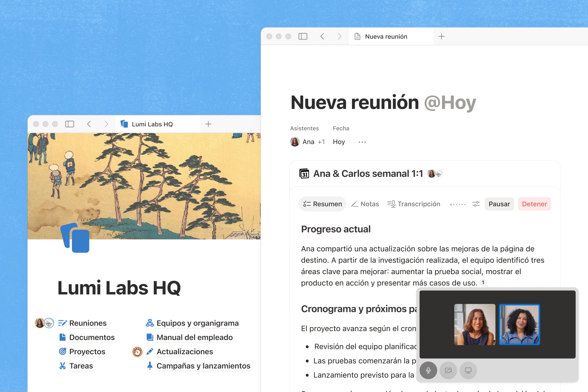The height and width of the screenshot is (392, 588).
Task: Open meeting settings sliders icon
Action: click(x=476, y=204)
